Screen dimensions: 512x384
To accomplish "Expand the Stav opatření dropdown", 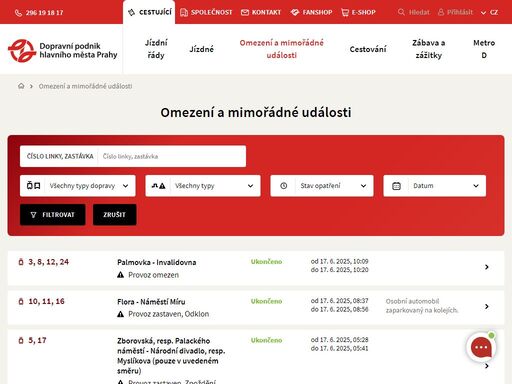I will coord(322,186).
